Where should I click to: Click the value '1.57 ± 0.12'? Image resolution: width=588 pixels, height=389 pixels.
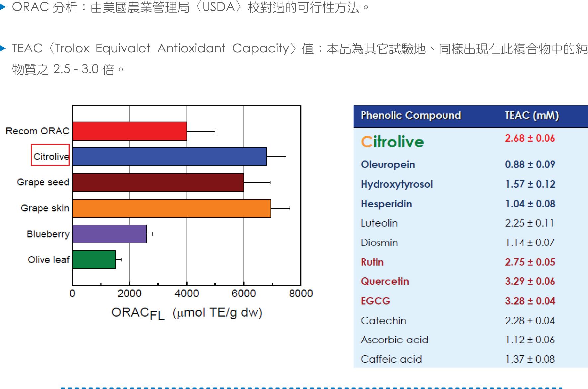click(530, 184)
